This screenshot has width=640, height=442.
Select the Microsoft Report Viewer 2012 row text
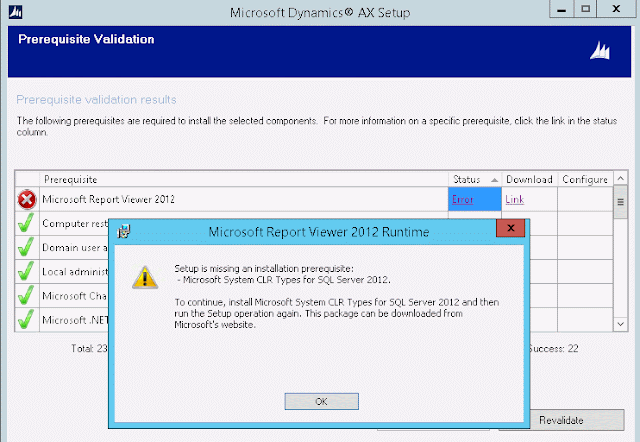[109, 199]
